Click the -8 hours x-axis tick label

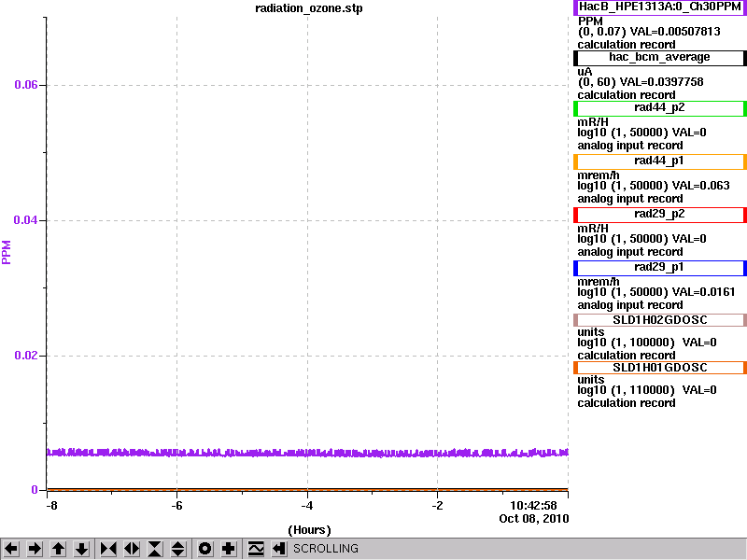[50, 506]
